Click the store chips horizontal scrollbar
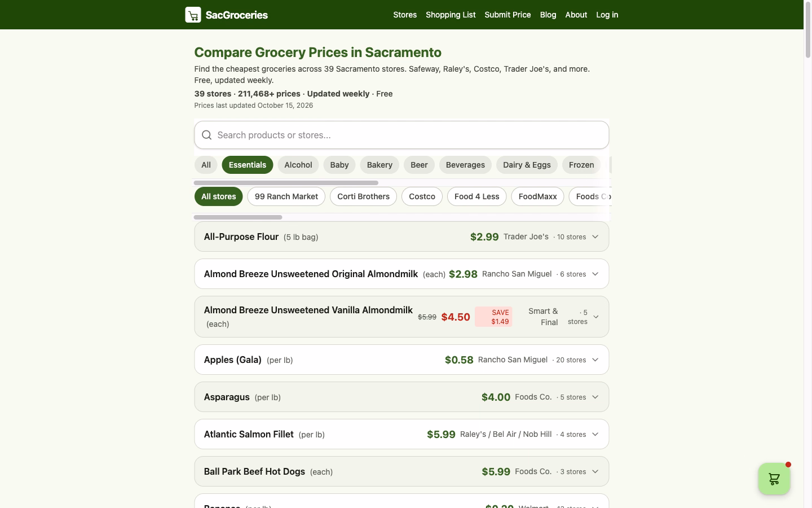This screenshot has width=812, height=508. pyautogui.click(x=238, y=217)
